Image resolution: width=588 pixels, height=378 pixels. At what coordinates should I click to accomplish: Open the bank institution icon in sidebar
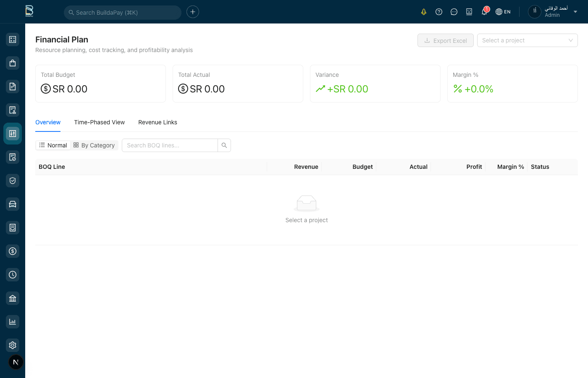tap(13, 298)
